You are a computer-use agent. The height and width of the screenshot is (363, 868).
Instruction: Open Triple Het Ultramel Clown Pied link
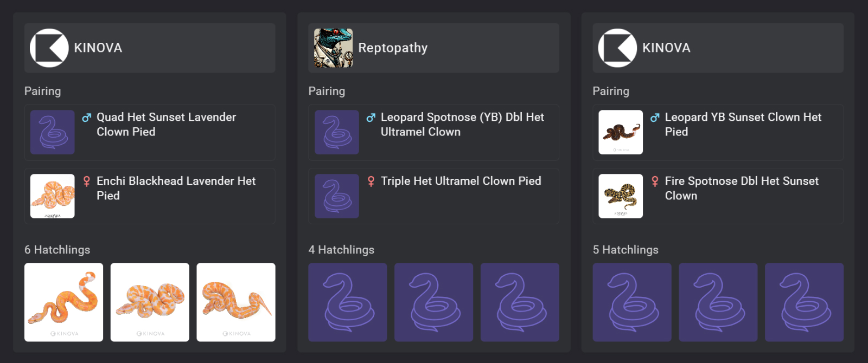click(461, 181)
